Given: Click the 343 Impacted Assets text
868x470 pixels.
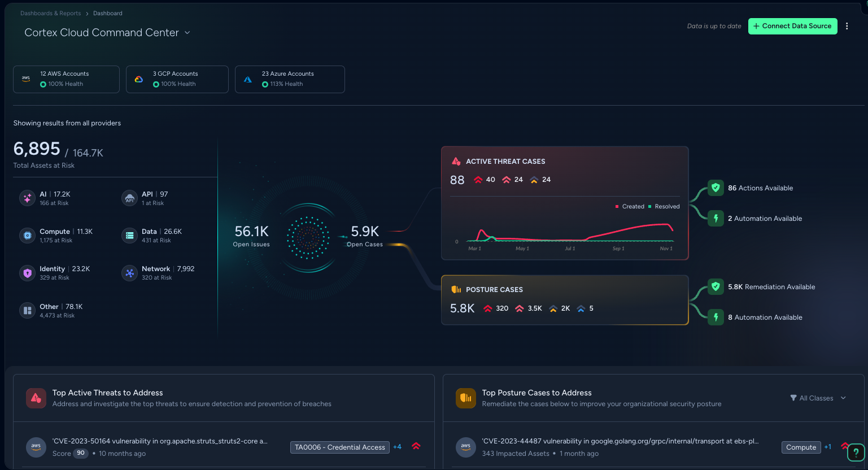Looking at the screenshot, I should 516,454.
